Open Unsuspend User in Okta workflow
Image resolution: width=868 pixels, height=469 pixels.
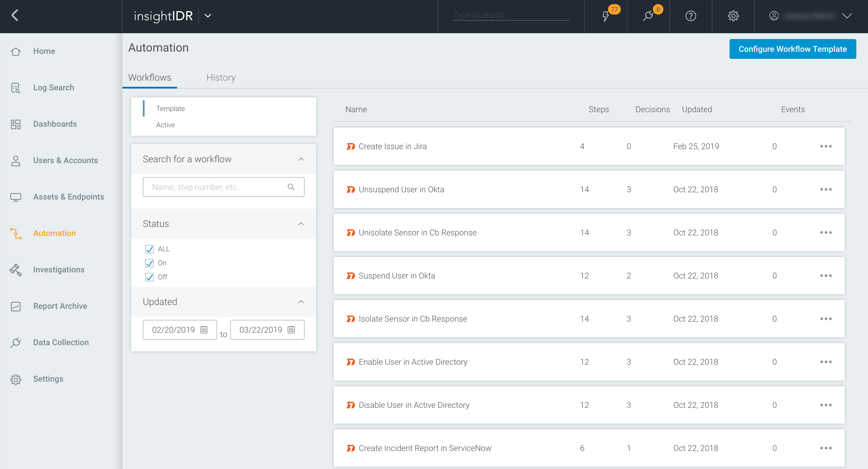pyautogui.click(x=401, y=190)
